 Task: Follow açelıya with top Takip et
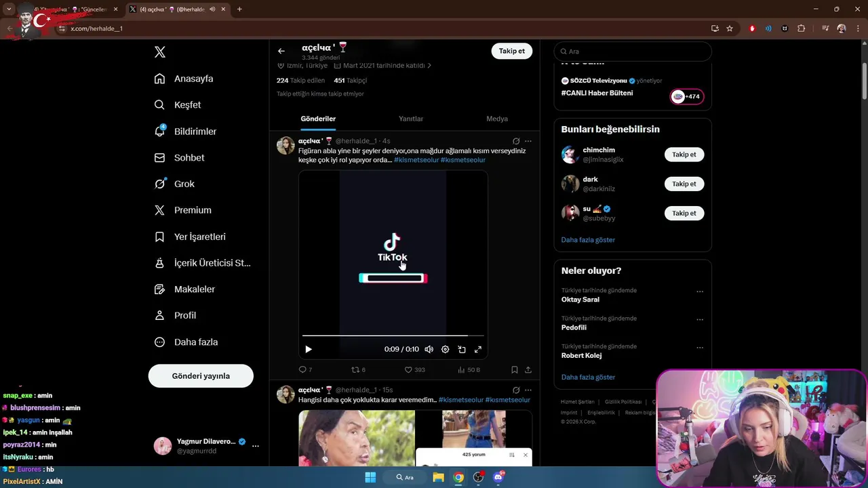pos(512,51)
